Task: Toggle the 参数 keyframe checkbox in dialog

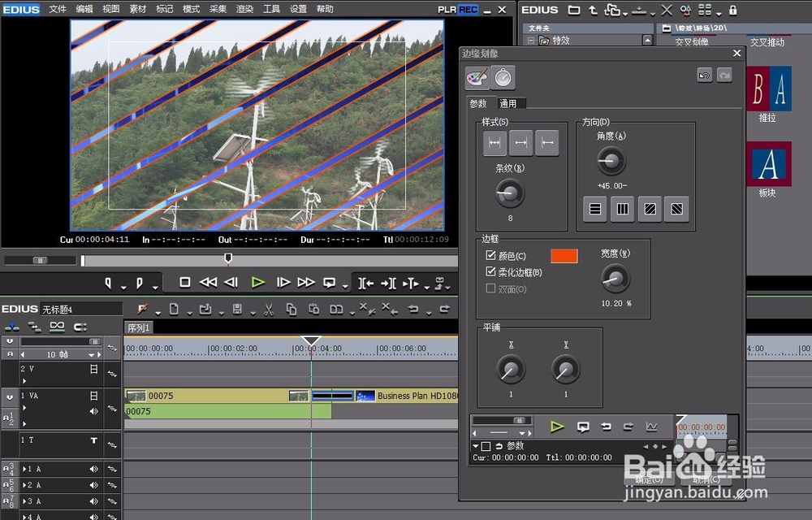Action: tap(486, 446)
